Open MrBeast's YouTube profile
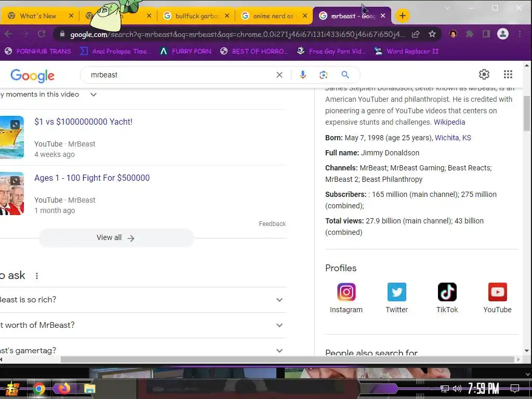The image size is (532, 399). pos(497,298)
